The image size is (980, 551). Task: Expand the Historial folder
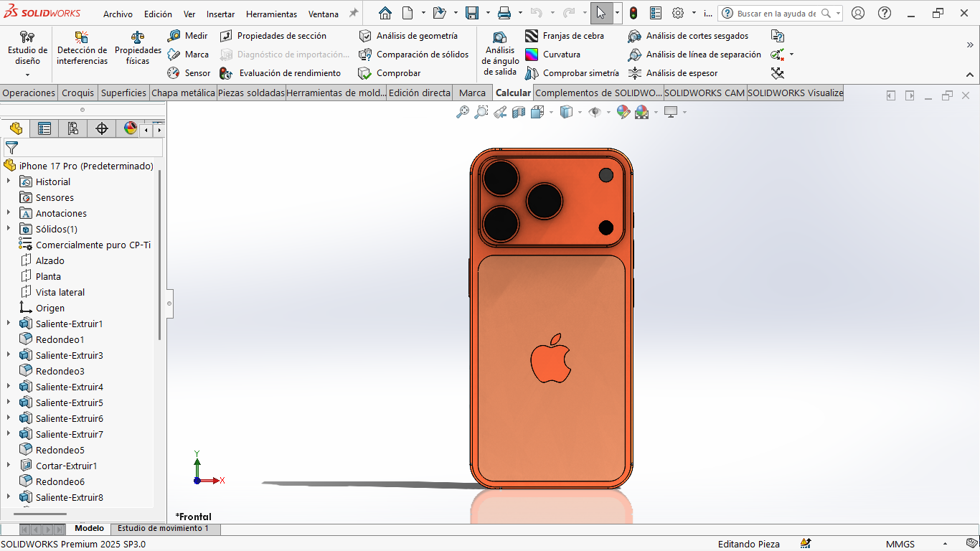pyautogui.click(x=9, y=182)
